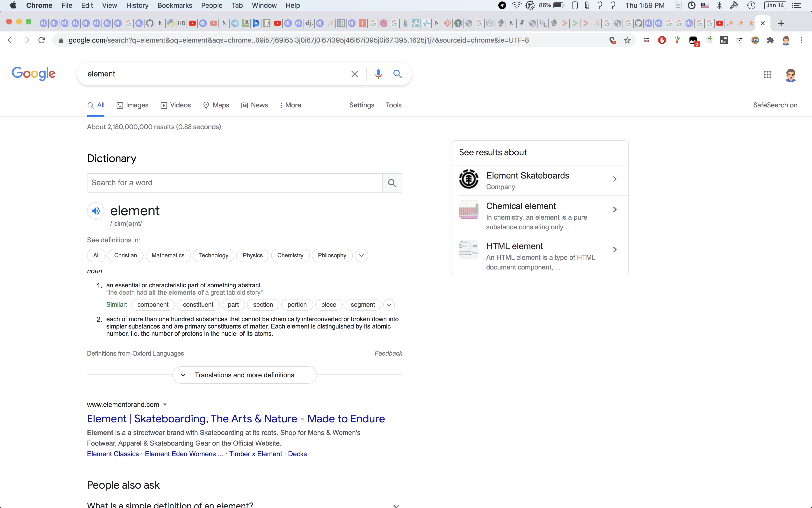The image size is (812, 508).
Task: Open the Bookmarks menu in the menu bar
Action: 175,5
